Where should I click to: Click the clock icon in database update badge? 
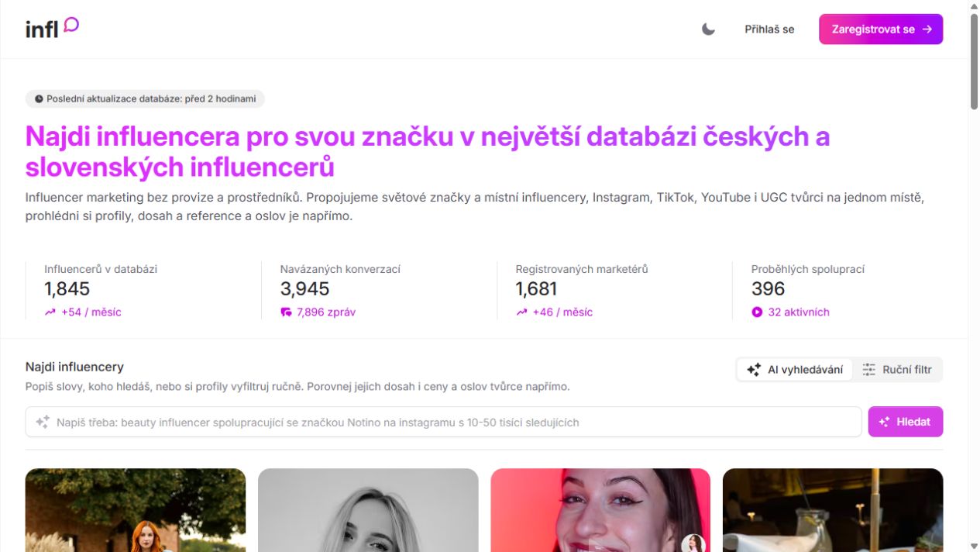point(39,99)
